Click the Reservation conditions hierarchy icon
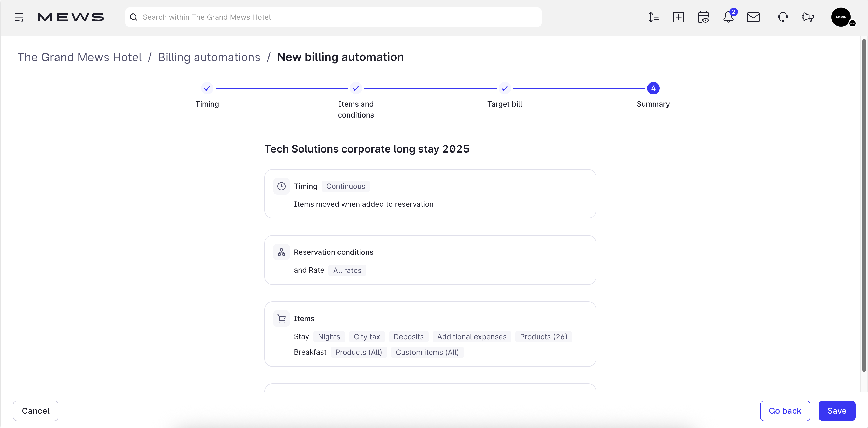The width and height of the screenshot is (868, 428). [x=281, y=252]
